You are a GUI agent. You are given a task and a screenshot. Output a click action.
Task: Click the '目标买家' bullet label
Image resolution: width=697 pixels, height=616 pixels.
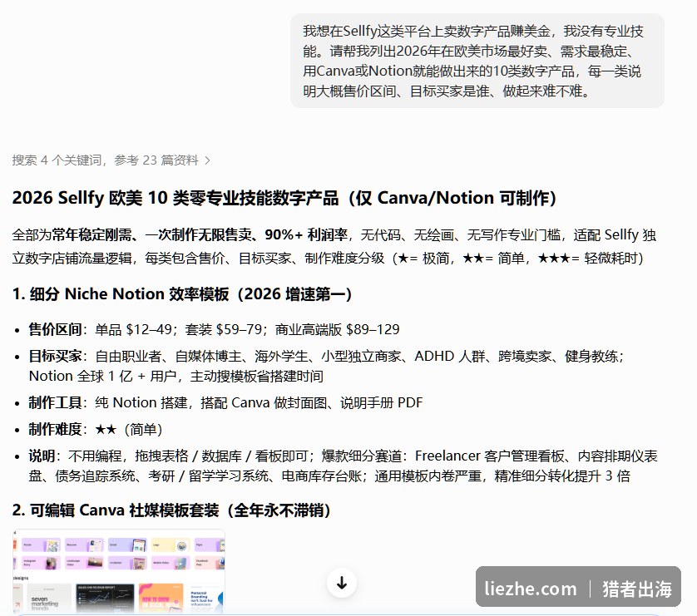(x=55, y=356)
